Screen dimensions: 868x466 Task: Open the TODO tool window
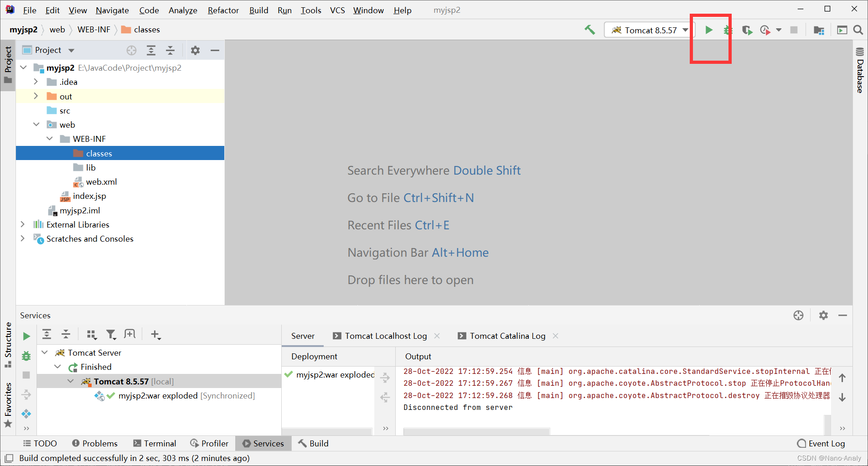[x=40, y=443]
